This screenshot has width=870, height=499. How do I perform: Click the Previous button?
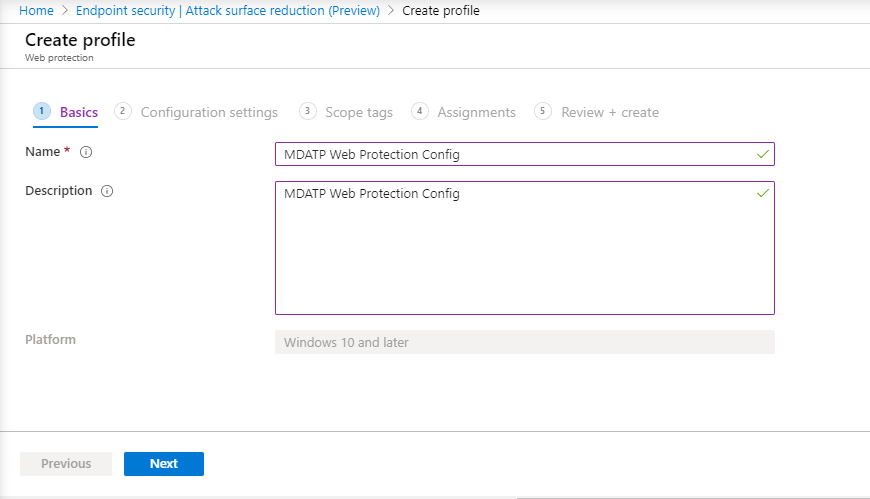click(x=66, y=463)
